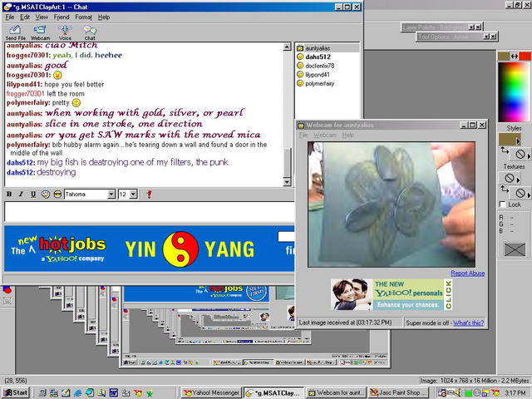Viewport: 532px width, 399px height.
Task: Open the tan foreground Styles swatch flyout
Action: [510, 140]
